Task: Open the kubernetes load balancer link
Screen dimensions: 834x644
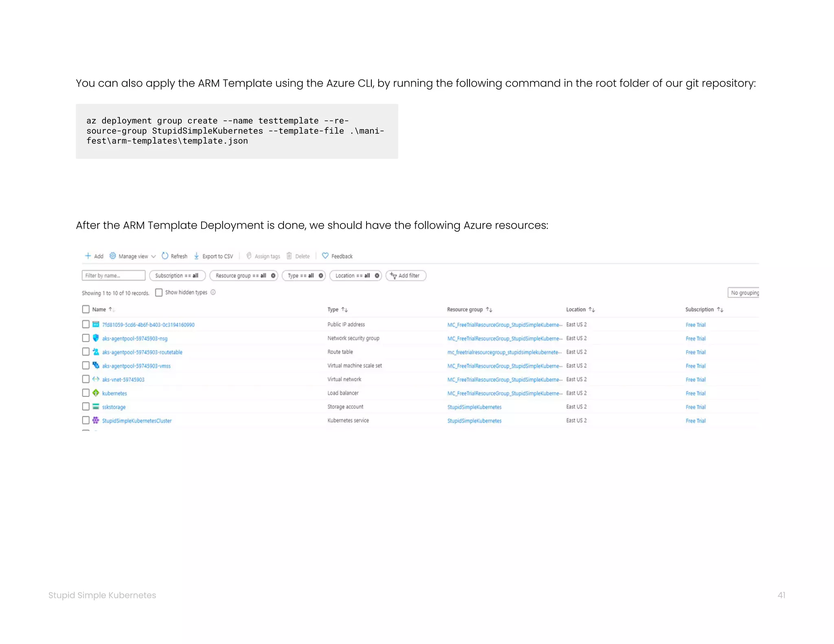Action: pos(114,393)
